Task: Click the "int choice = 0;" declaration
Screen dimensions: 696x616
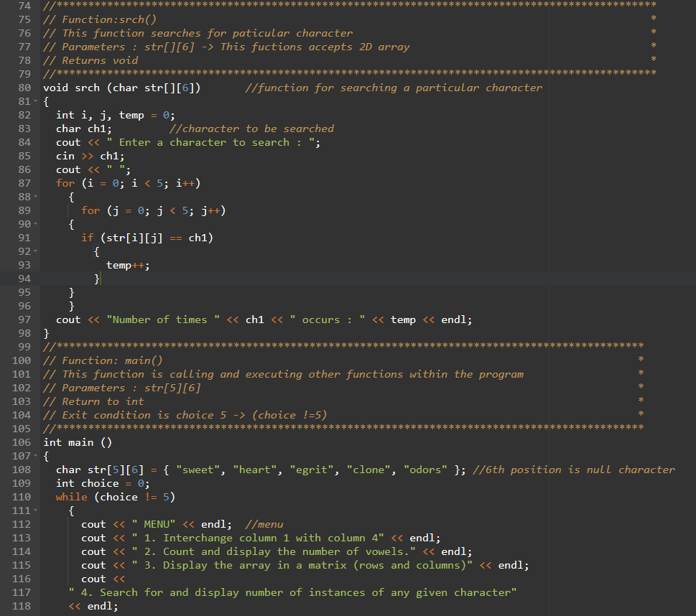Action: click(x=103, y=483)
